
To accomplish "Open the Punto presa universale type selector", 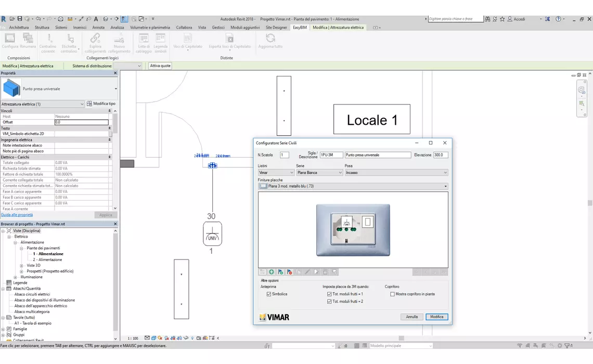I will point(59,89).
